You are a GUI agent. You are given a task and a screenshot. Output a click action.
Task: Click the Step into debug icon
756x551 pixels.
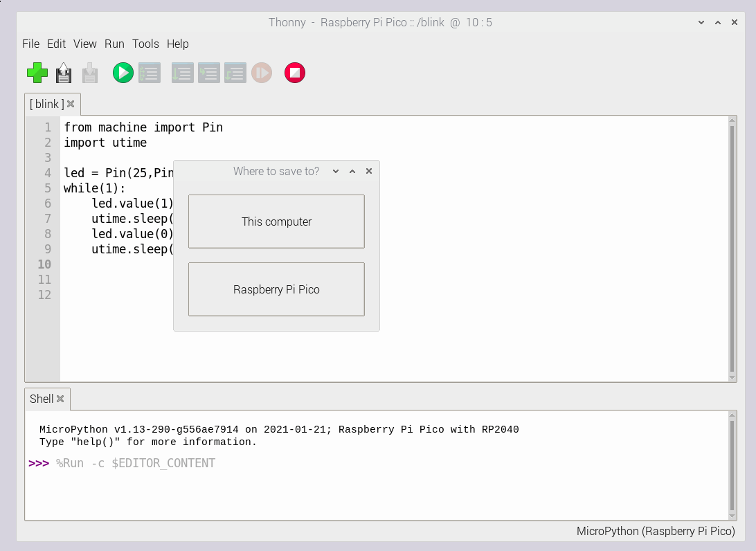pos(209,73)
